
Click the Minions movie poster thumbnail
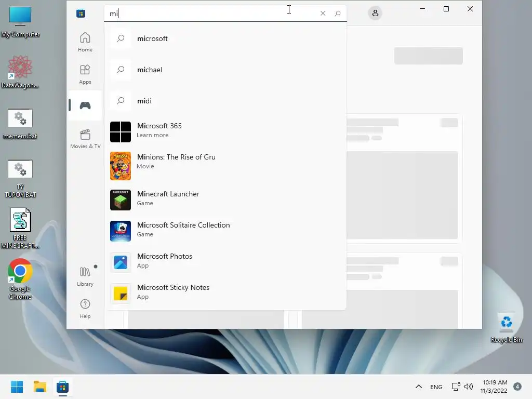click(x=121, y=166)
